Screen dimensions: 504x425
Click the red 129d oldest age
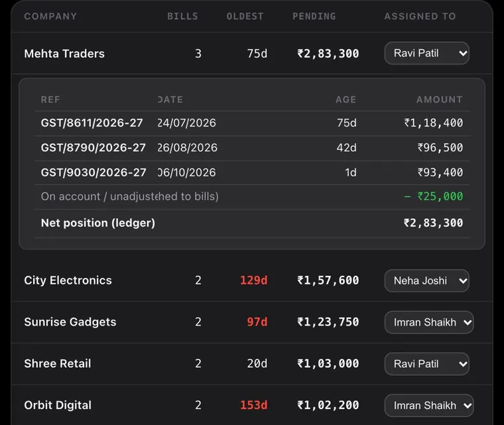click(253, 280)
